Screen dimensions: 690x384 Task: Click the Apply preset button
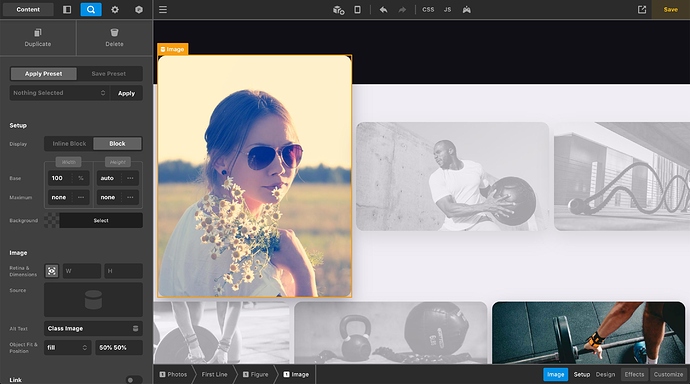(x=126, y=93)
